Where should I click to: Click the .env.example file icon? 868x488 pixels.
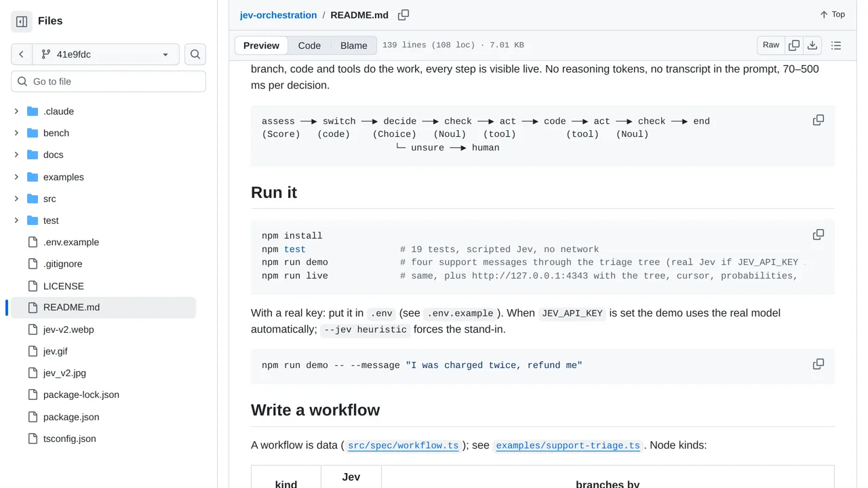point(33,242)
